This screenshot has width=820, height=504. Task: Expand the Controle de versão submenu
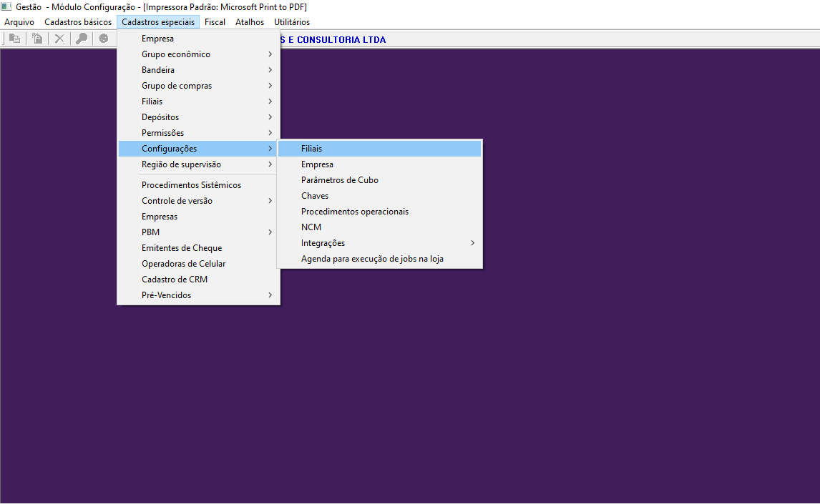coord(199,201)
